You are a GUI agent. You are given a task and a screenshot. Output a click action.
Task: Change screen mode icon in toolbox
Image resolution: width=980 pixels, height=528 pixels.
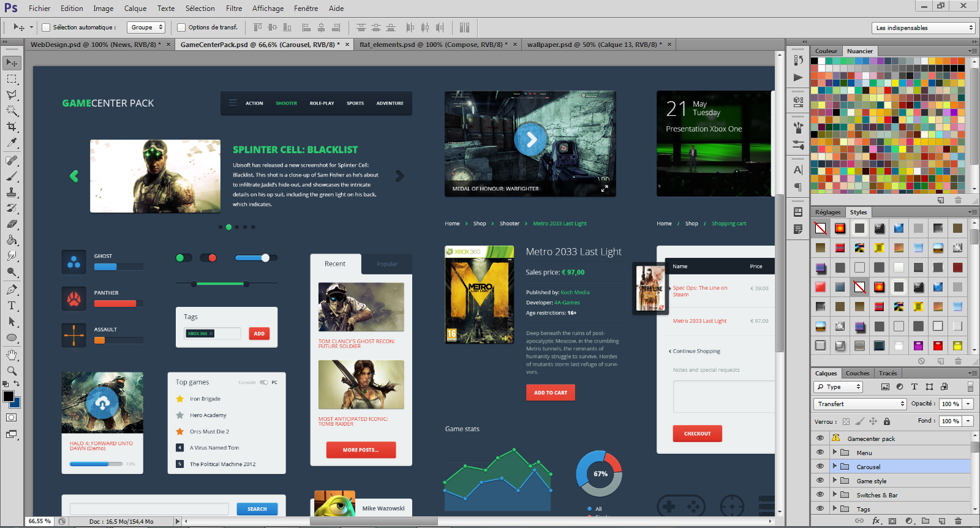pyautogui.click(x=12, y=434)
